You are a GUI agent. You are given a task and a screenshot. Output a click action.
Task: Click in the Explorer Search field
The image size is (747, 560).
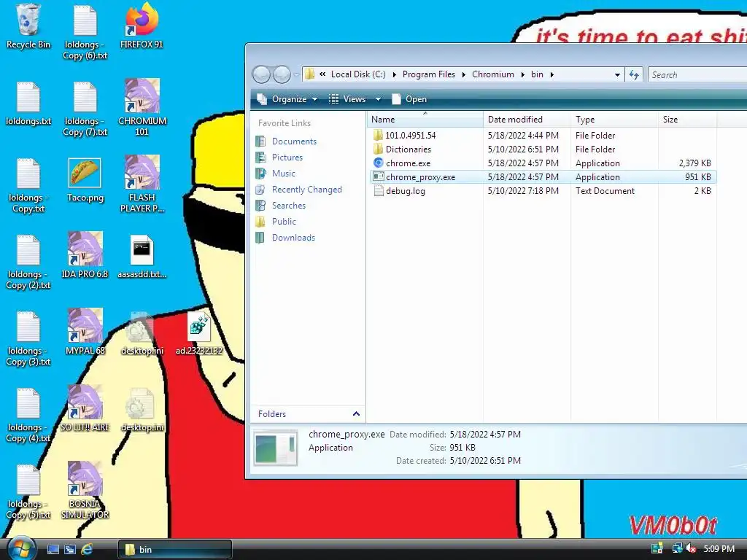pos(697,75)
